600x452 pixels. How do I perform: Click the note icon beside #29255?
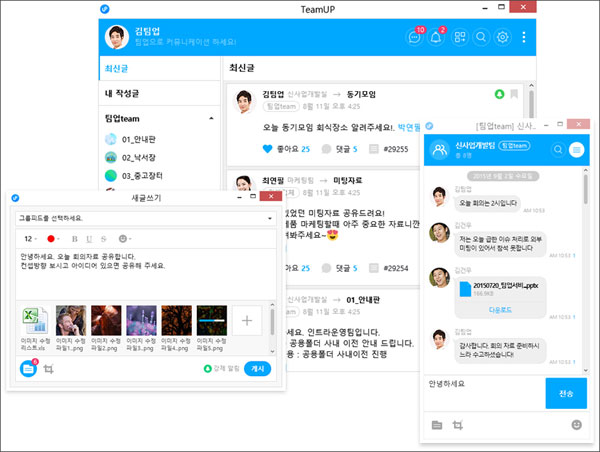point(373,149)
